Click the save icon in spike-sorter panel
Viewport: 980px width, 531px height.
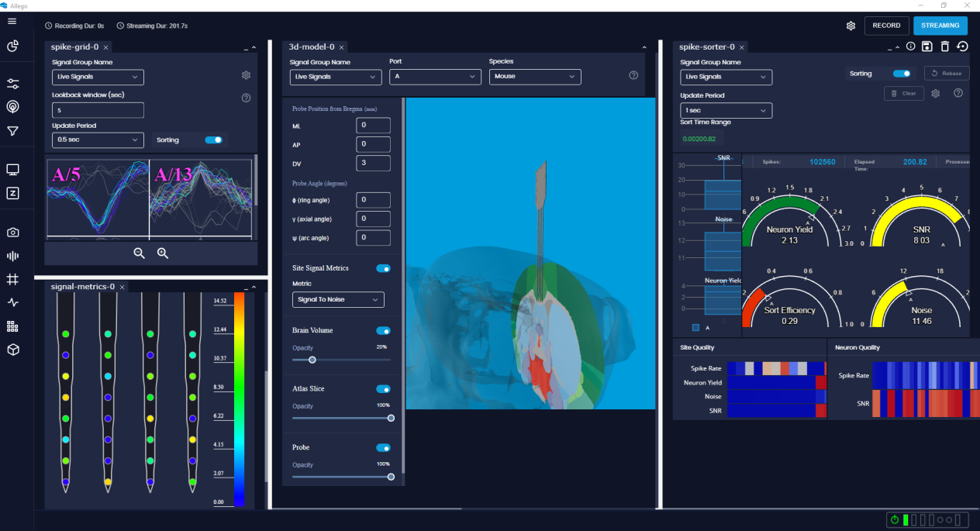tap(927, 47)
